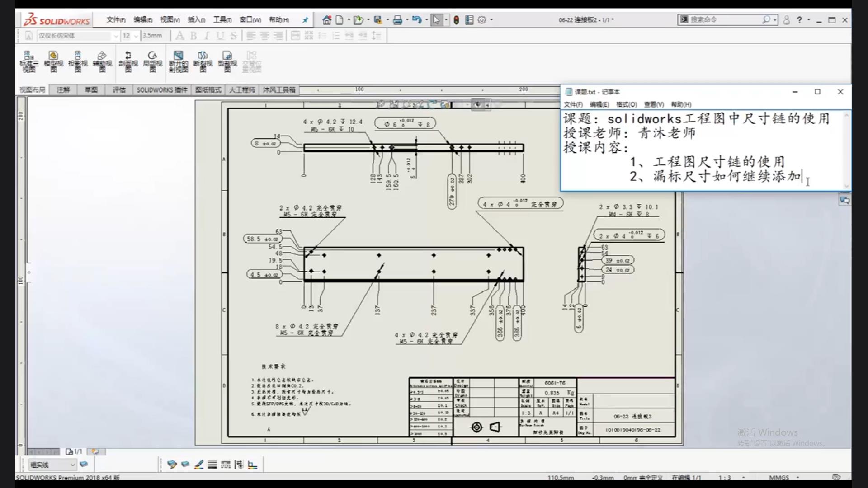The width and height of the screenshot is (868, 488).
Task: Click the Line Style icon in bottom toolbar
Action: (226, 464)
